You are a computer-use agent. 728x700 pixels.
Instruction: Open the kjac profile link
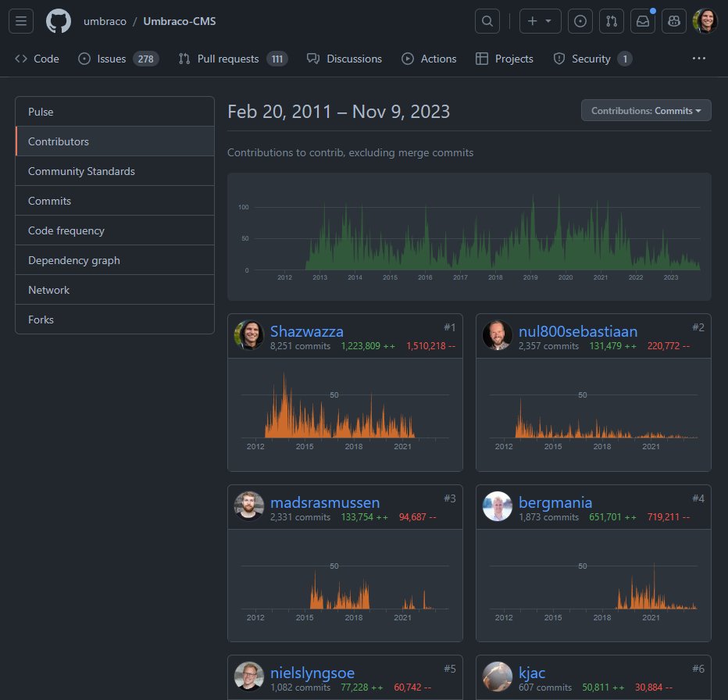[x=532, y=673]
